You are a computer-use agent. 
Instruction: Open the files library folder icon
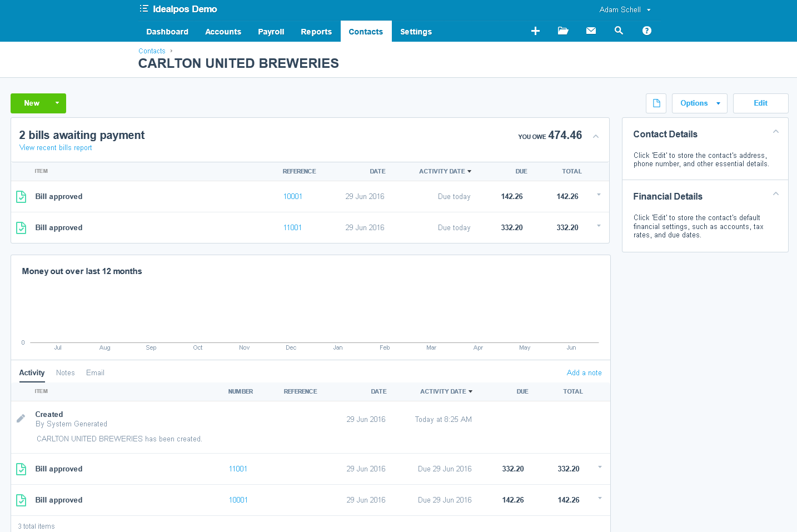[563, 31]
